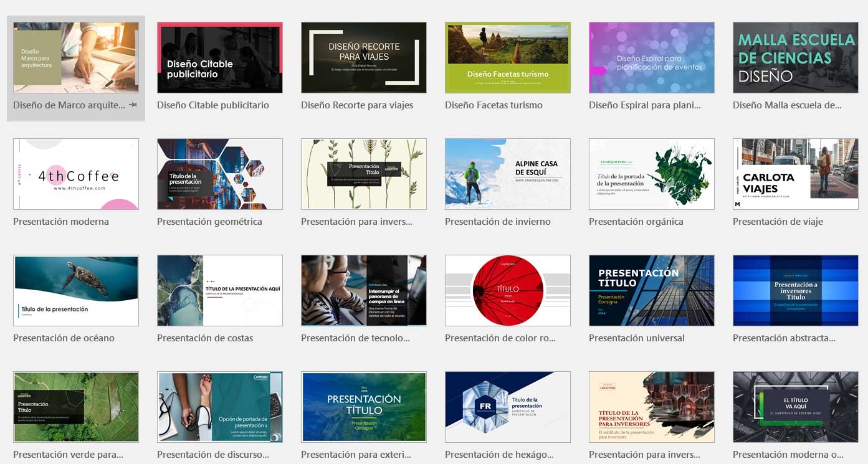The height and width of the screenshot is (464, 868).
Task: Open the Malla Escuela de Ciencias thumbnail
Action: click(796, 57)
